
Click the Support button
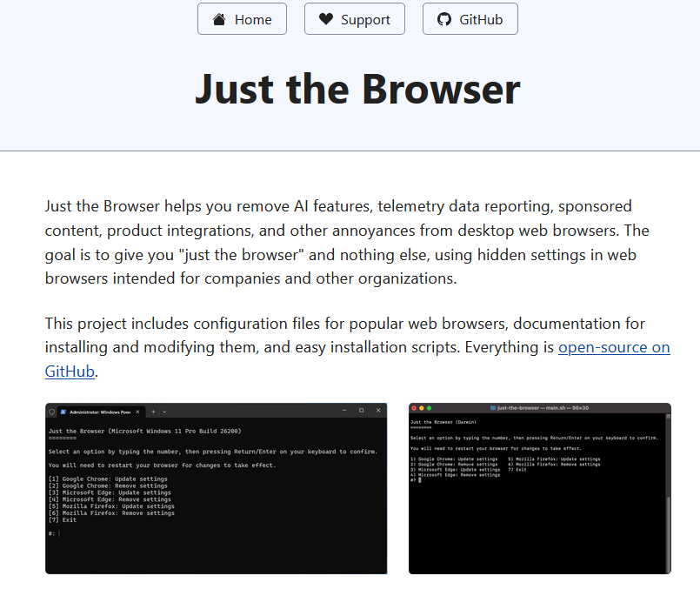pyautogui.click(x=354, y=18)
